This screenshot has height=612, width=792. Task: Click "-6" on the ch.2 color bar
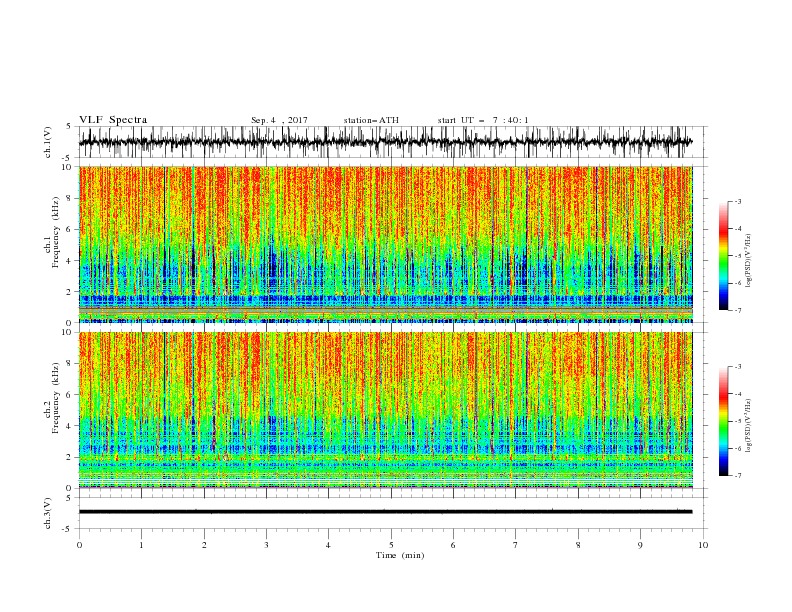[x=738, y=448]
